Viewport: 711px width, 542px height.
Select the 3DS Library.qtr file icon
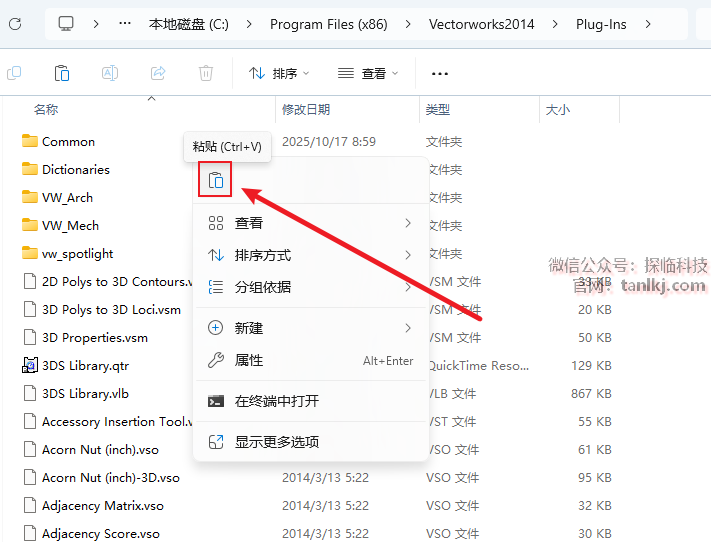point(29,366)
